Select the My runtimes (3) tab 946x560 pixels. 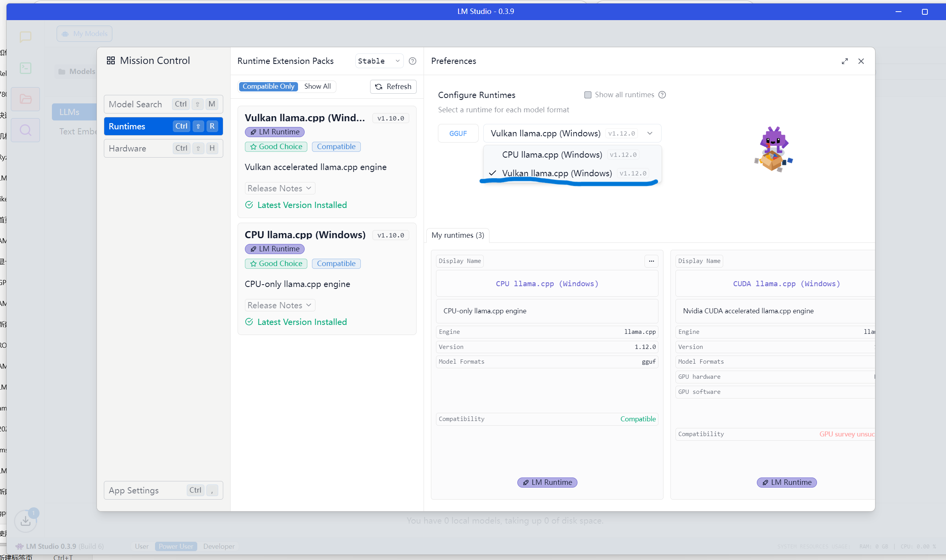click(x=457, y=235)
